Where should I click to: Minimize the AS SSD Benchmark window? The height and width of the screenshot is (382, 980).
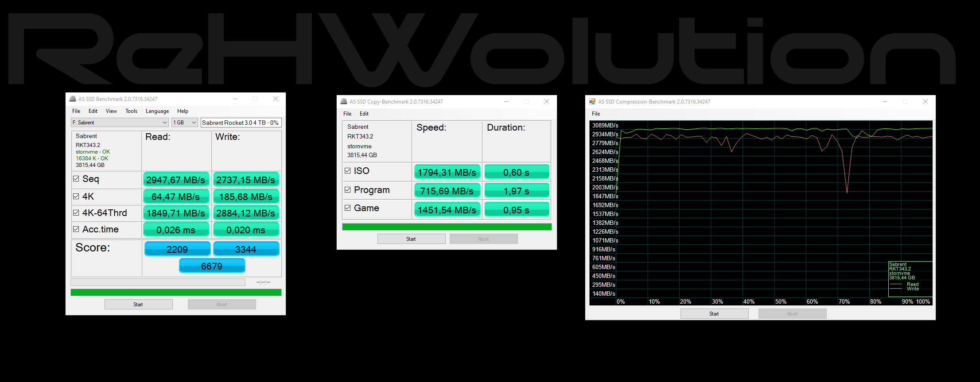coord(235,99)
